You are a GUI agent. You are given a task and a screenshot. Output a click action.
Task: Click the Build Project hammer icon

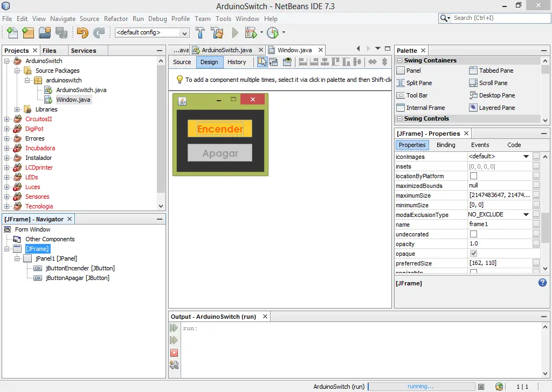pos(201,33)
